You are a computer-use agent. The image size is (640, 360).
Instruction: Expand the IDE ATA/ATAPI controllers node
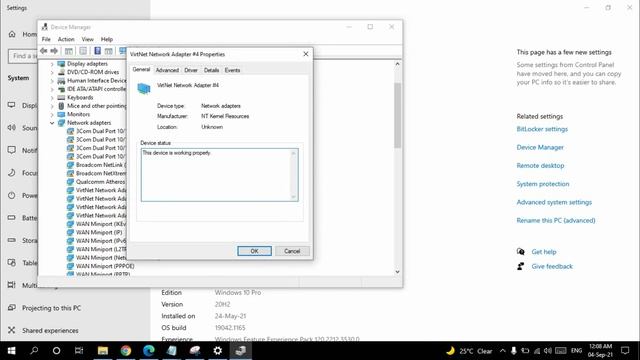pos(52,89)
